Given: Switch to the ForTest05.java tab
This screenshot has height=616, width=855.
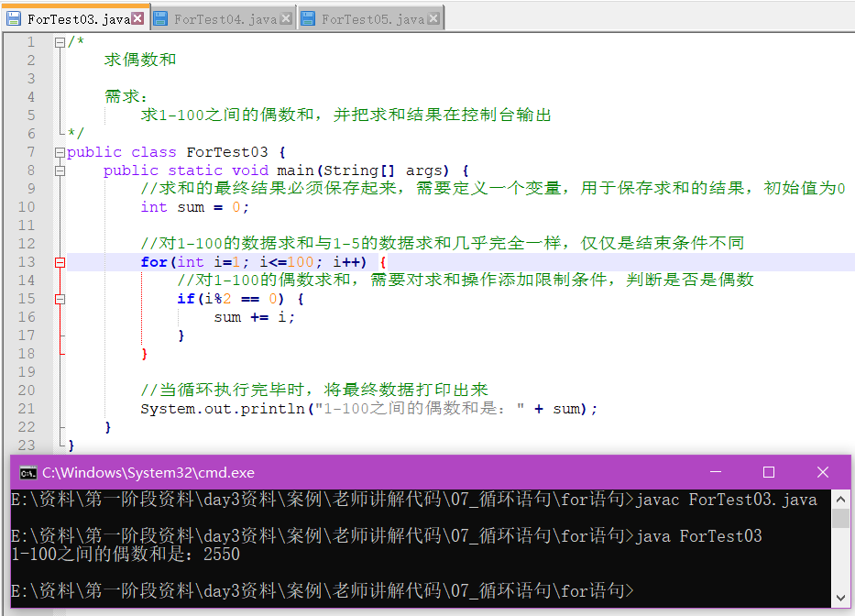Looking at the screenshot, I should click(372, 19).
